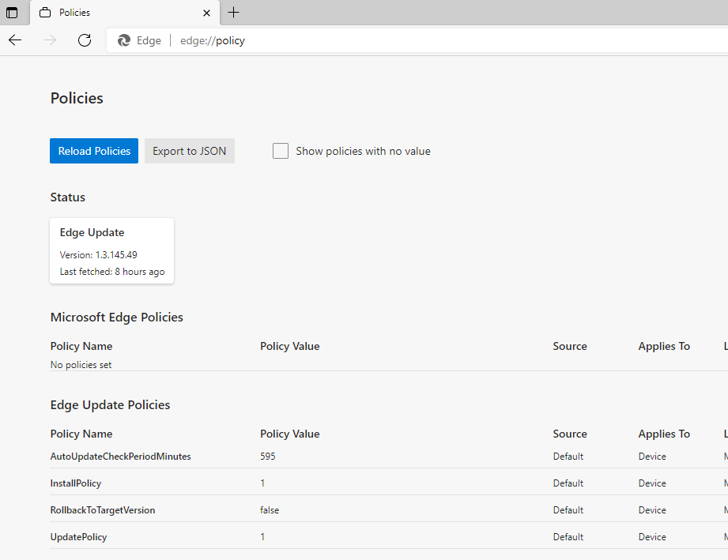Click Default source in RollbackToTargetVersion row

click(568, 510)
